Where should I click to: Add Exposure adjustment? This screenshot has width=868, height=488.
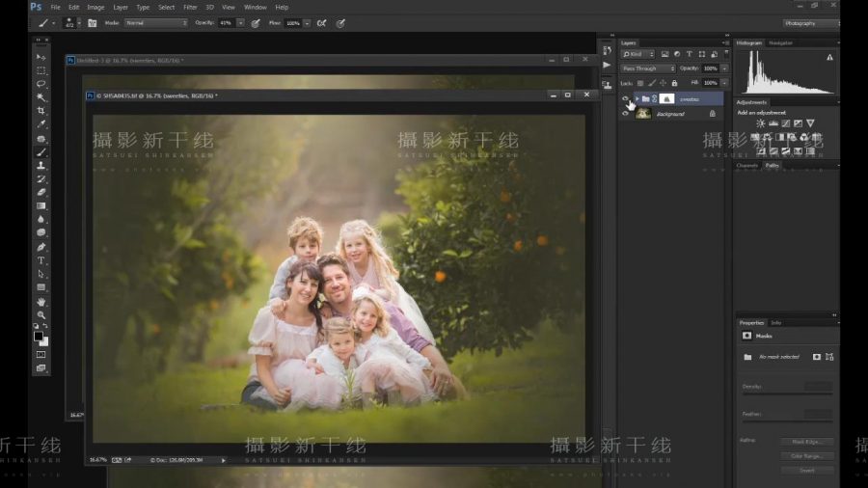click(798, 123)
